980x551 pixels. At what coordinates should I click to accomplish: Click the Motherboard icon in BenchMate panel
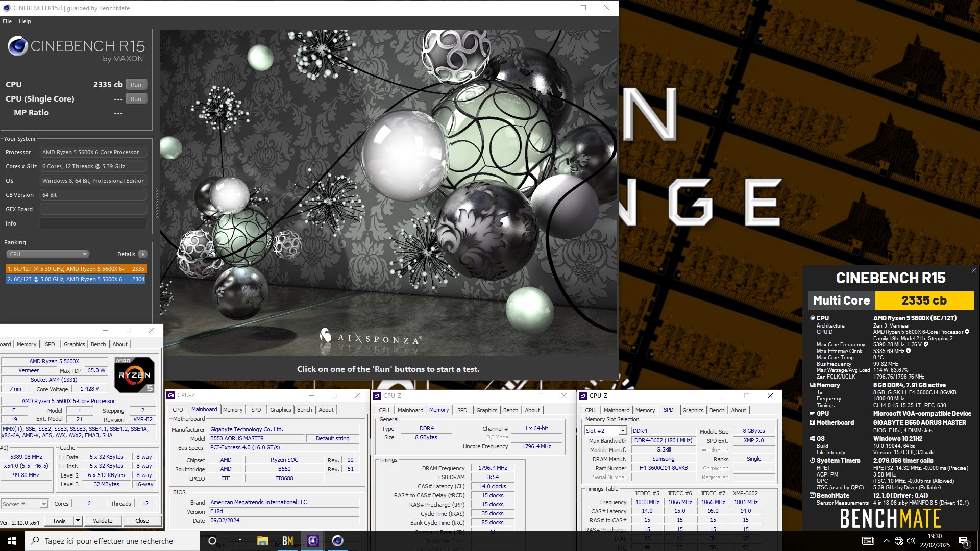[x=812, y=423]
